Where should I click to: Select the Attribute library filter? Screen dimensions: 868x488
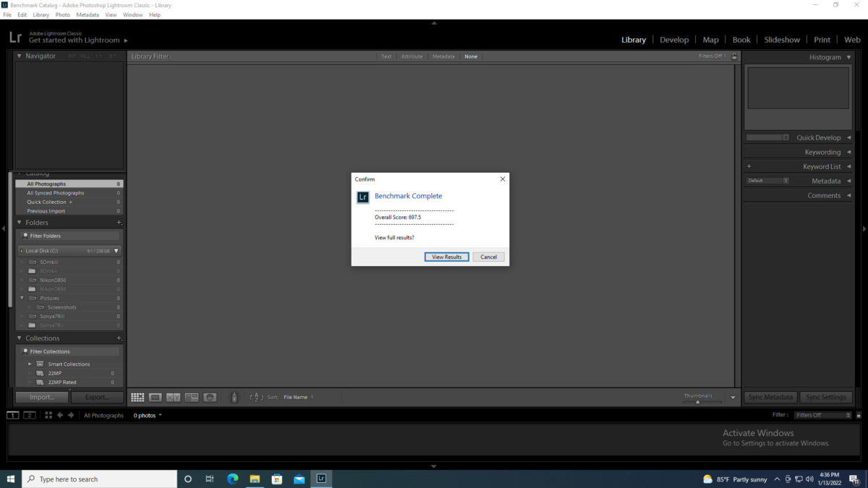(x=412, y=56)
